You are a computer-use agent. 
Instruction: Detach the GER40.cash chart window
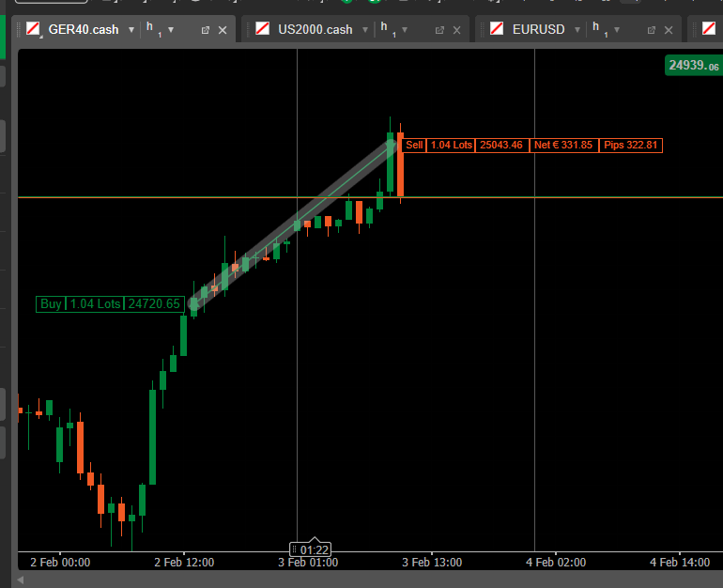tap(206, 30)
